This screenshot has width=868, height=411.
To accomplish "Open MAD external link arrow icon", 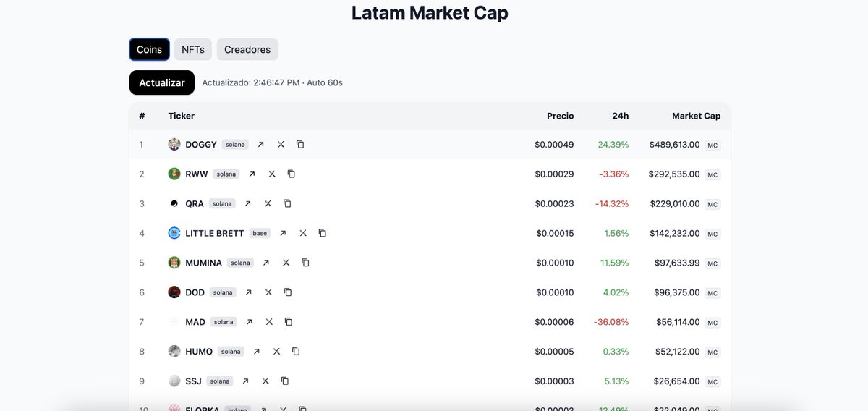I will (x=250, y=322).
